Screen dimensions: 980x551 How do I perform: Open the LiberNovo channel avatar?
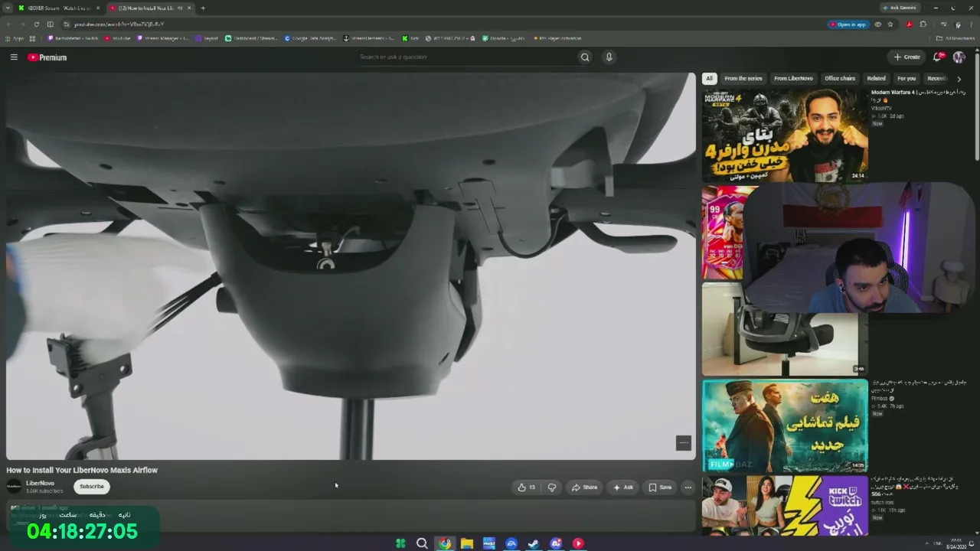pyautogui.click(x=14, y=486)
